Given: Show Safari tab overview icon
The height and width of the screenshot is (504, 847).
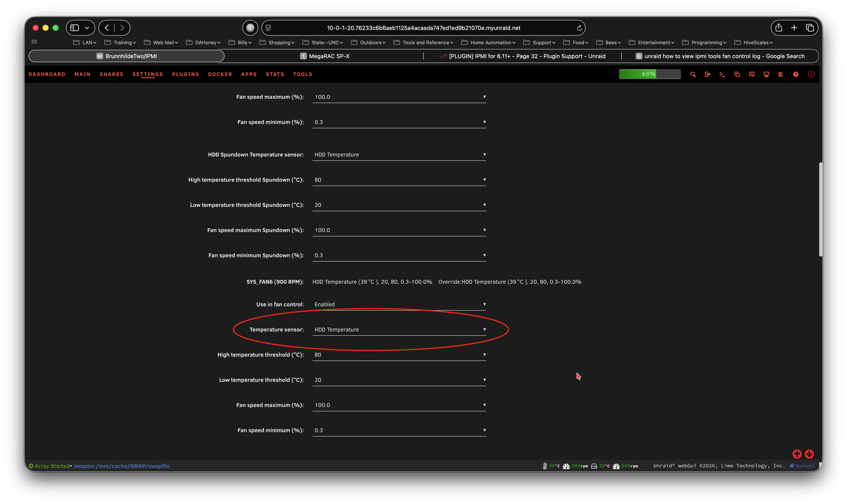Looking at the screenshot, I should (x=810, y=28).
